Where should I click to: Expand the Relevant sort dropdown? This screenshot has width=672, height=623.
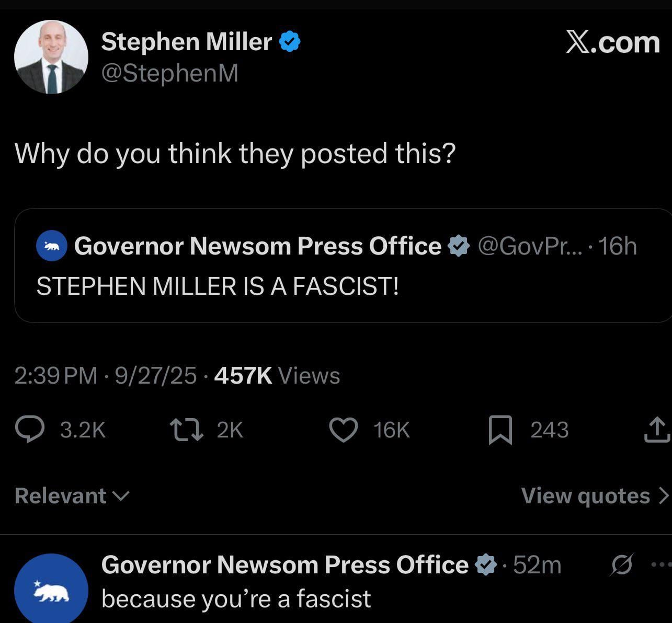click(x=72, y=495)
